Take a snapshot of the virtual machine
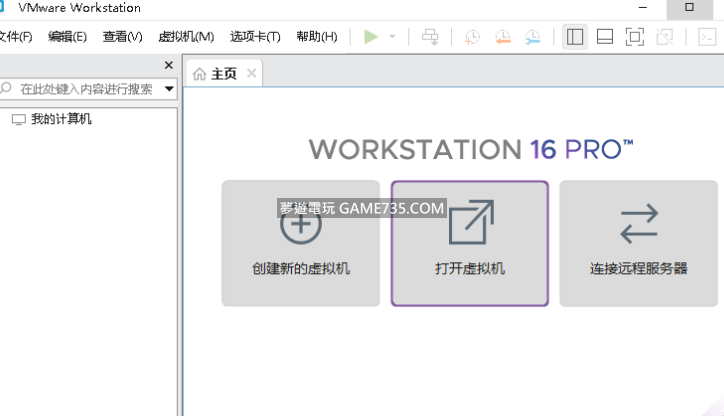Viewport: 724px width, 416px height. 472,37
